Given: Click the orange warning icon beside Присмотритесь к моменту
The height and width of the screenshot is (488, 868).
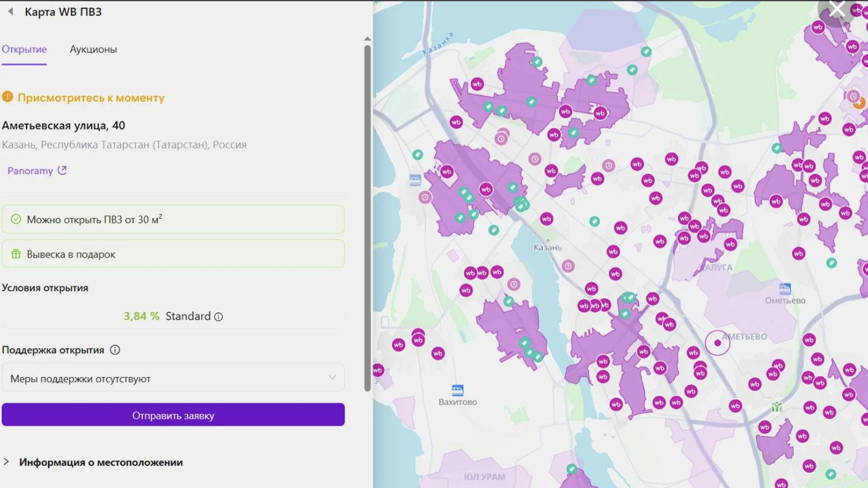Looking at the screenshot, I should tap(7, 97).
